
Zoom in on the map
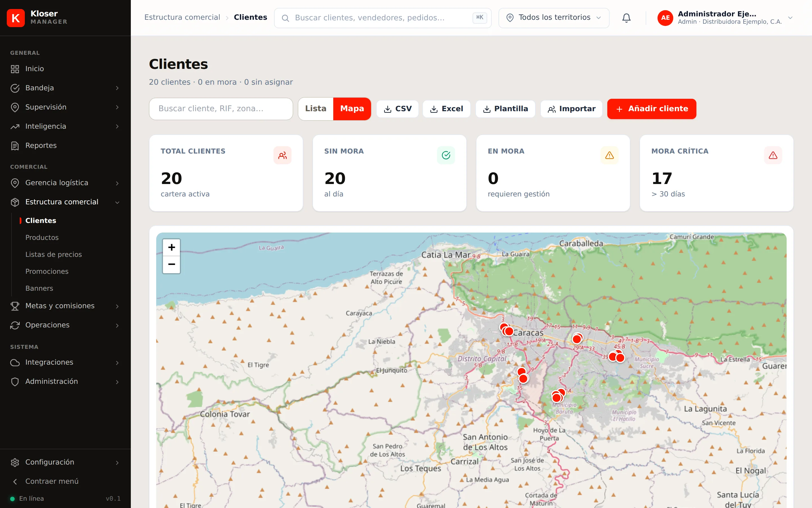(171, 248)
